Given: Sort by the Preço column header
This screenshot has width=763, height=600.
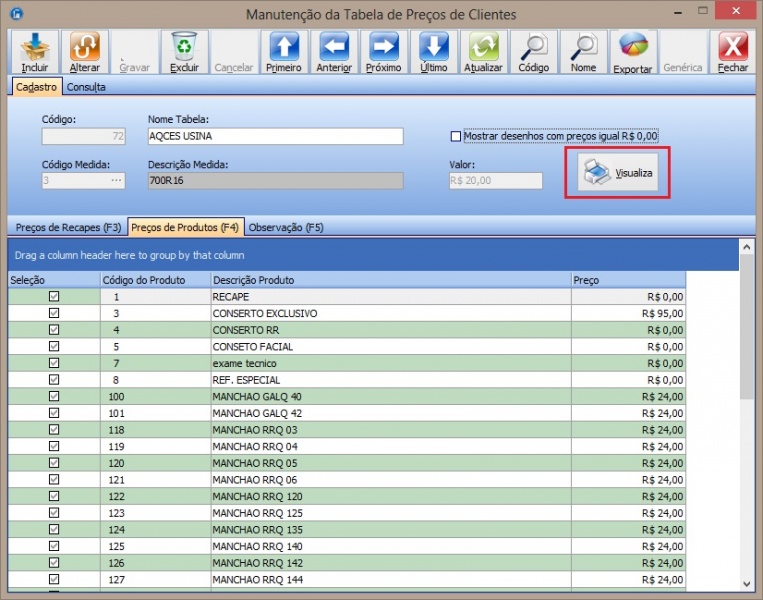Looking at the screenshot, I should [628, 281].
